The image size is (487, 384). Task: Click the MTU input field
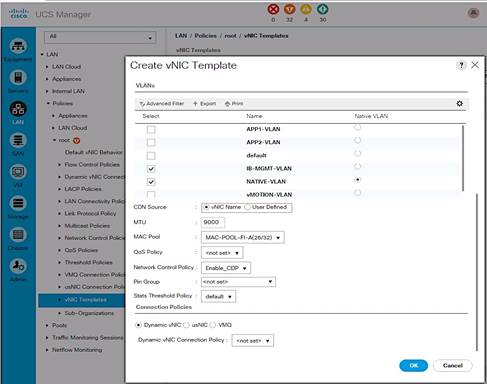[x=213, y=222]
